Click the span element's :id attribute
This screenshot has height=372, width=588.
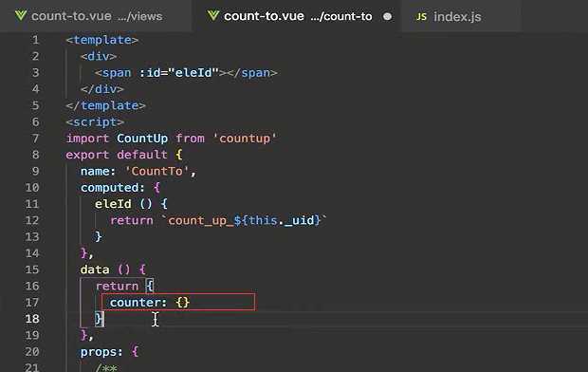click(x=179, y=72)
